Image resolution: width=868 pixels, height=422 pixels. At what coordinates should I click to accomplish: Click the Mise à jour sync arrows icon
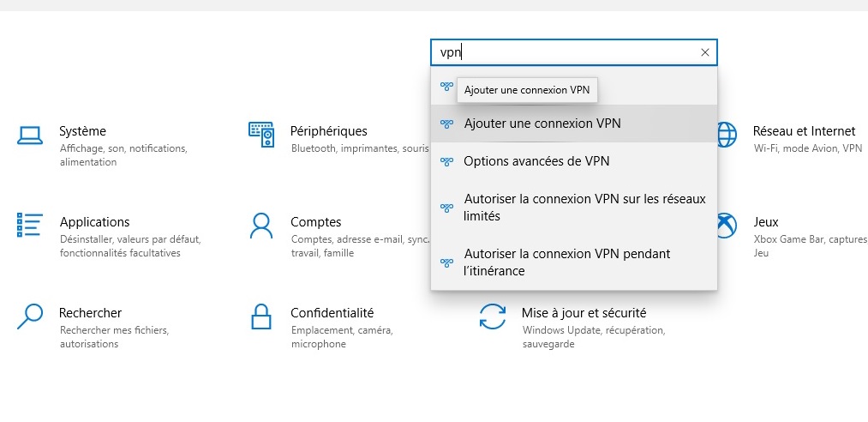(x=492, y=316)
